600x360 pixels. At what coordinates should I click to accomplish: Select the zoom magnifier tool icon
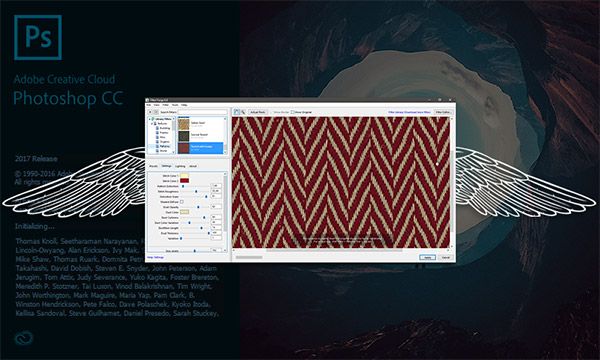pyautogui.click(x=243, y=112)
